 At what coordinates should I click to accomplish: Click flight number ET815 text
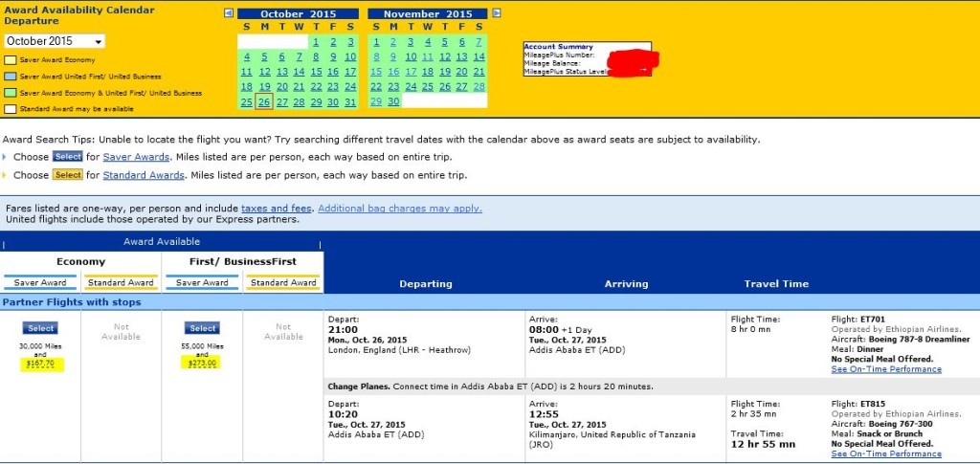tap(873, 404)
